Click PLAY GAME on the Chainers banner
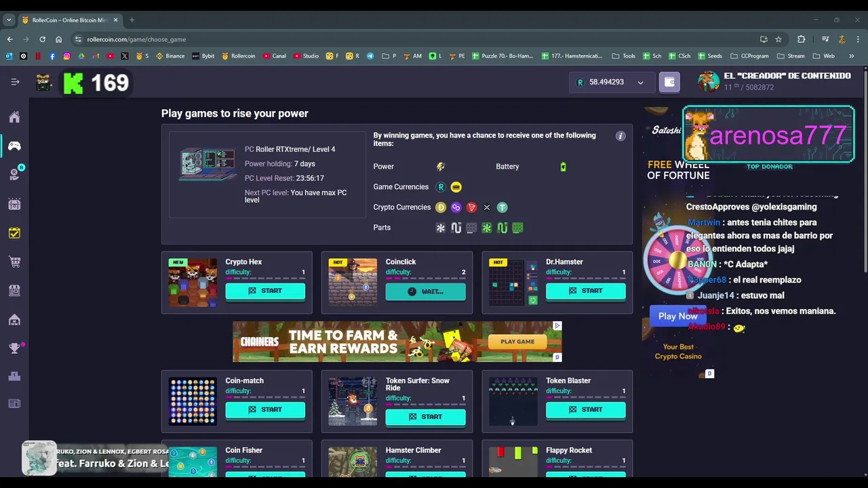The height and width of the screenshot is (488, 868). click(517, 342)
